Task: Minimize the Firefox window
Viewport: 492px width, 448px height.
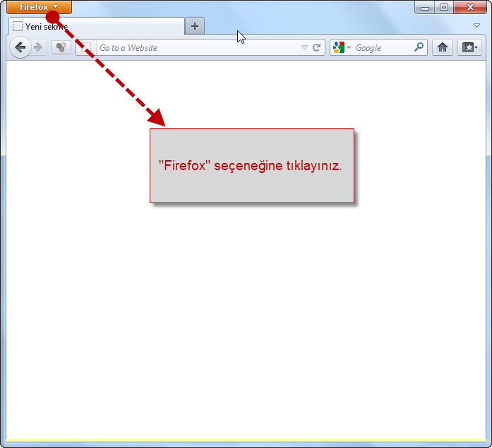Action: click(425, 7)
